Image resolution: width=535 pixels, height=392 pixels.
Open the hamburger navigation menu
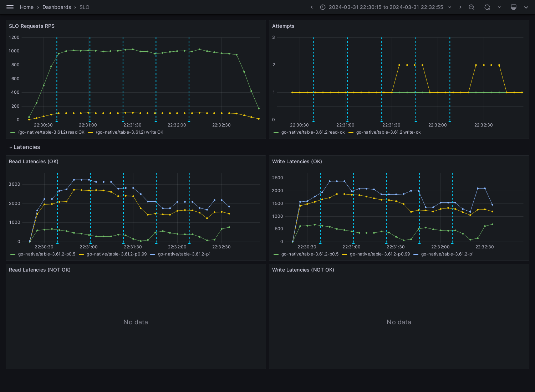tap(10, 7)
